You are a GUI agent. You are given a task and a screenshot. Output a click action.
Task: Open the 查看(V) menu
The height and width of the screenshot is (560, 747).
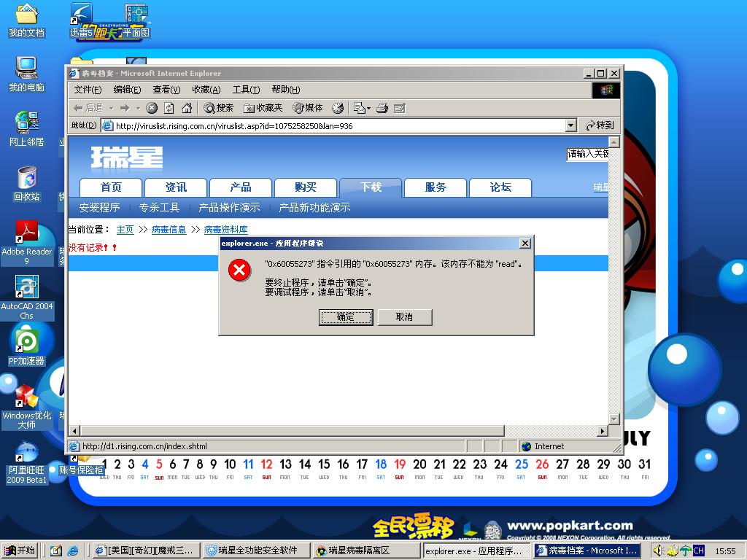pos(166,90)
